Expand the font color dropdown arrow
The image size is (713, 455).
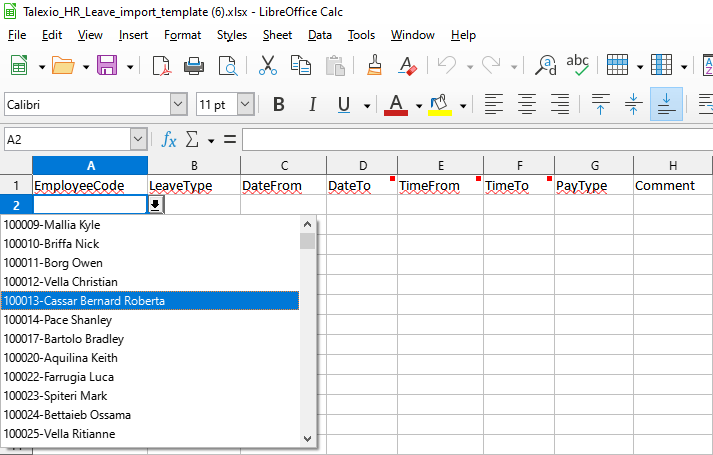(x=419, y=106)
